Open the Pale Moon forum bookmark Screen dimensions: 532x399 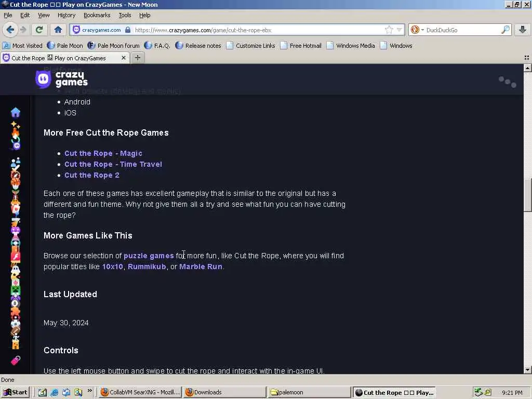tap(113, 46)
